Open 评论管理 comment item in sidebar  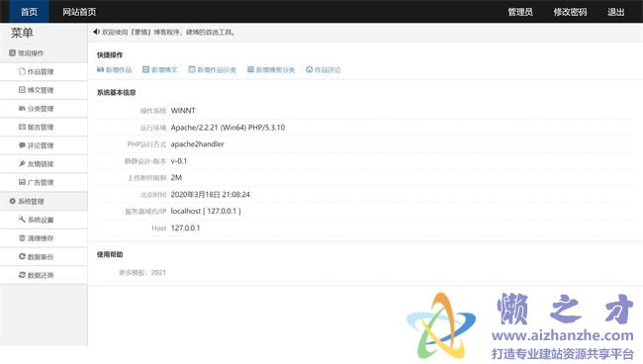tap(44, 145)
